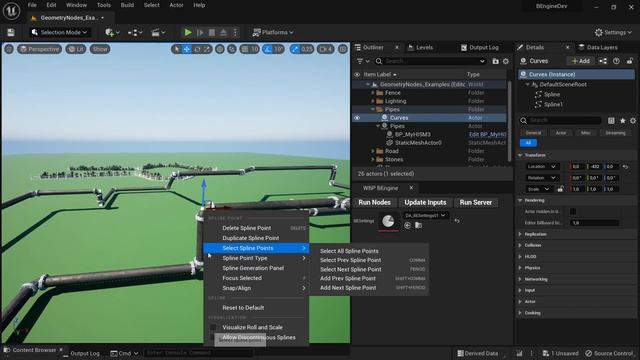The height and width of the screenshot is (360, 640).
Task: Open the Cinematics clapperboard icon
Action: point(158,32)
